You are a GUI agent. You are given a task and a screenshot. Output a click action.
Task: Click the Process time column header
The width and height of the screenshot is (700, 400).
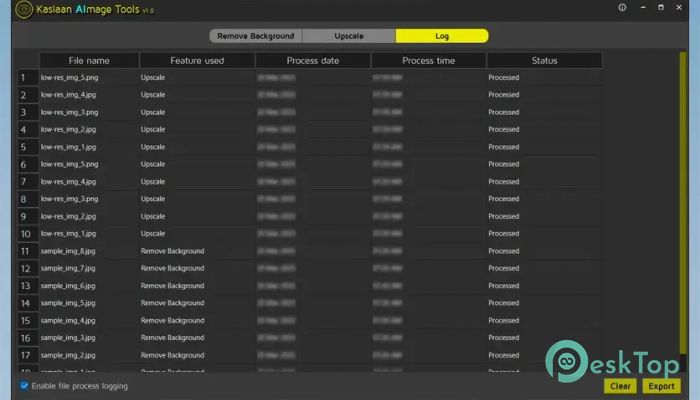click(x=428, y=60)
